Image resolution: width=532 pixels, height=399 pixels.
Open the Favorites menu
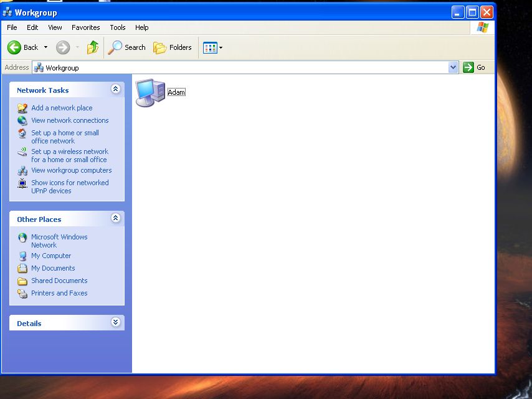tap(85, 27)
